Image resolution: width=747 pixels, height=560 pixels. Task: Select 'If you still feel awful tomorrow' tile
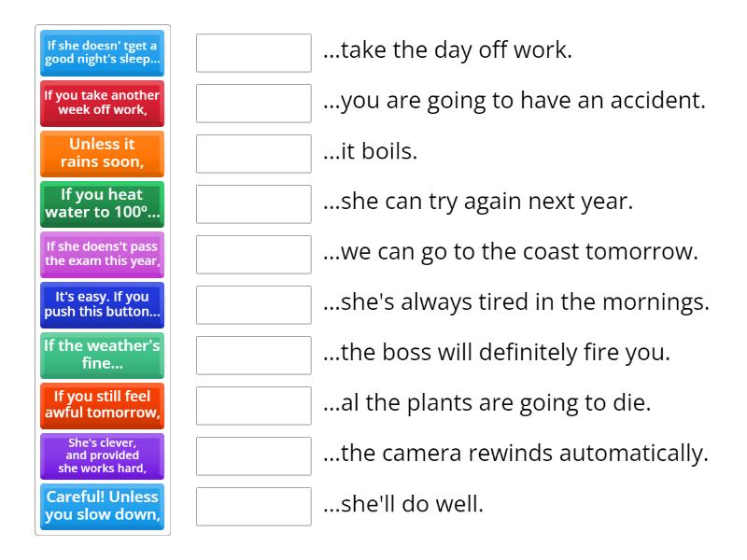coord(103,406)
